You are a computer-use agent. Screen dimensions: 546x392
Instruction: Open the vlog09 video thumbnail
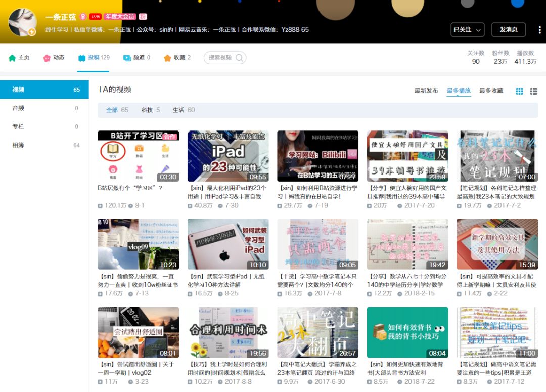coord(138,244)
